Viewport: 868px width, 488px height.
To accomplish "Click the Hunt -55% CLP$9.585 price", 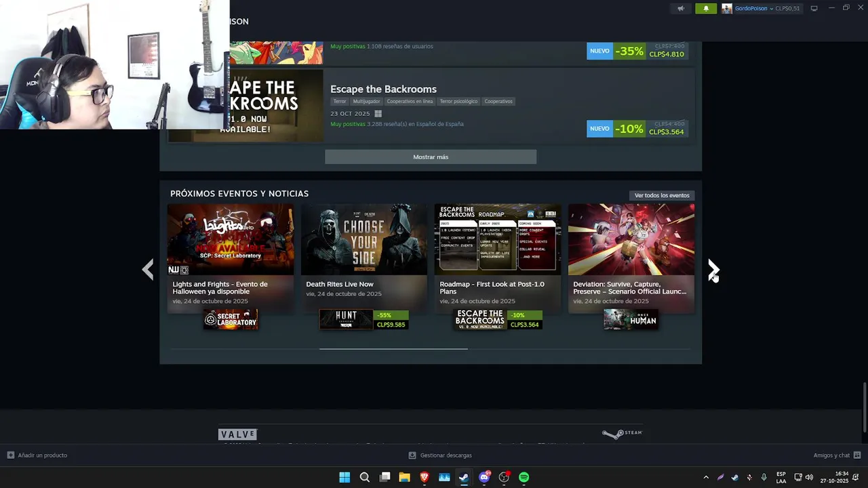I will (x=391, y=320).
